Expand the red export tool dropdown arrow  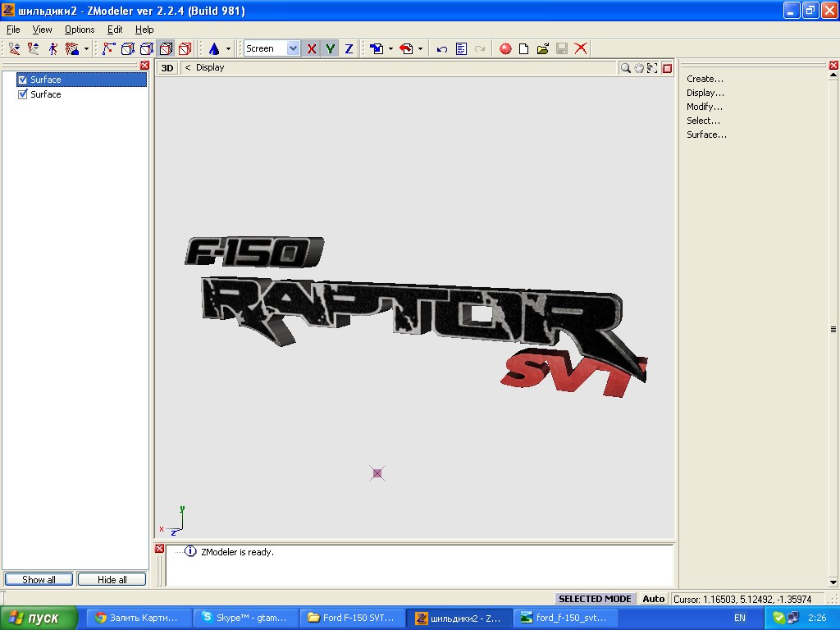coord(420,48)
